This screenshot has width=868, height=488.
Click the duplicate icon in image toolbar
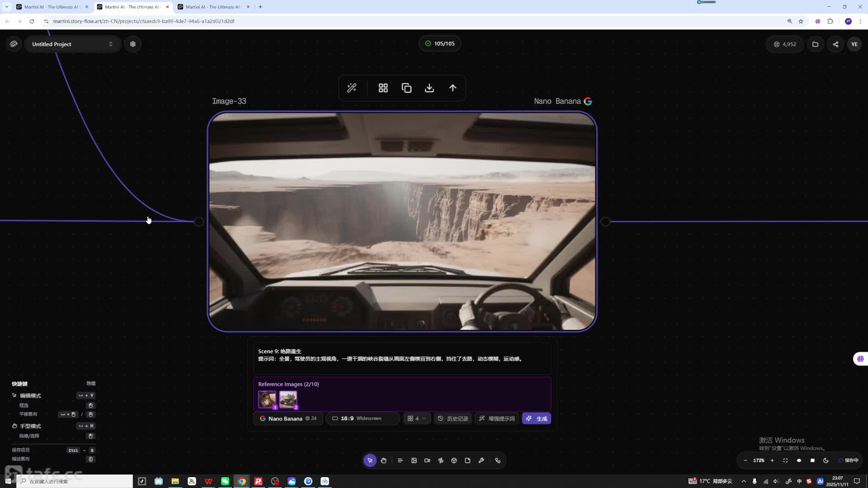[406, 88]
